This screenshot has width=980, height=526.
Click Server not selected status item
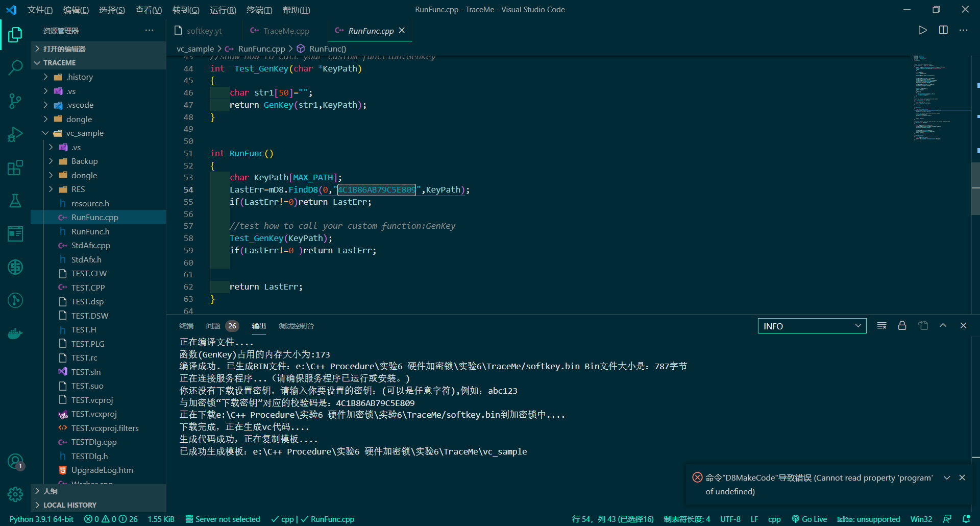(223, 519)
